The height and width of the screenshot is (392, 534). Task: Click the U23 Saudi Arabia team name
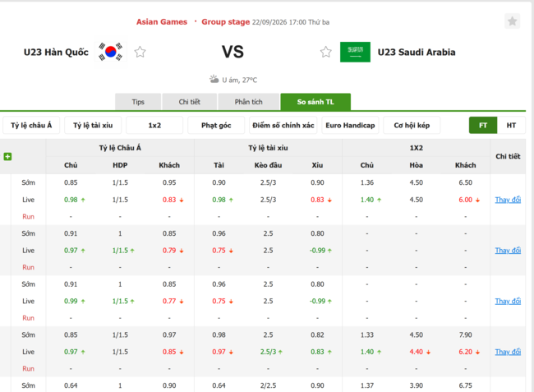(x=417, y=52)
